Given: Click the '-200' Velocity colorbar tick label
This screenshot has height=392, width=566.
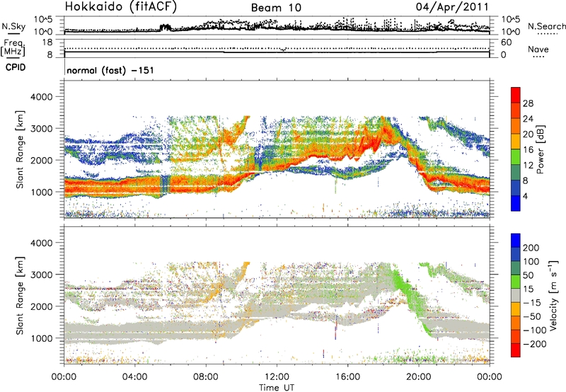Looking at the screenshot, I should (534, 345).
